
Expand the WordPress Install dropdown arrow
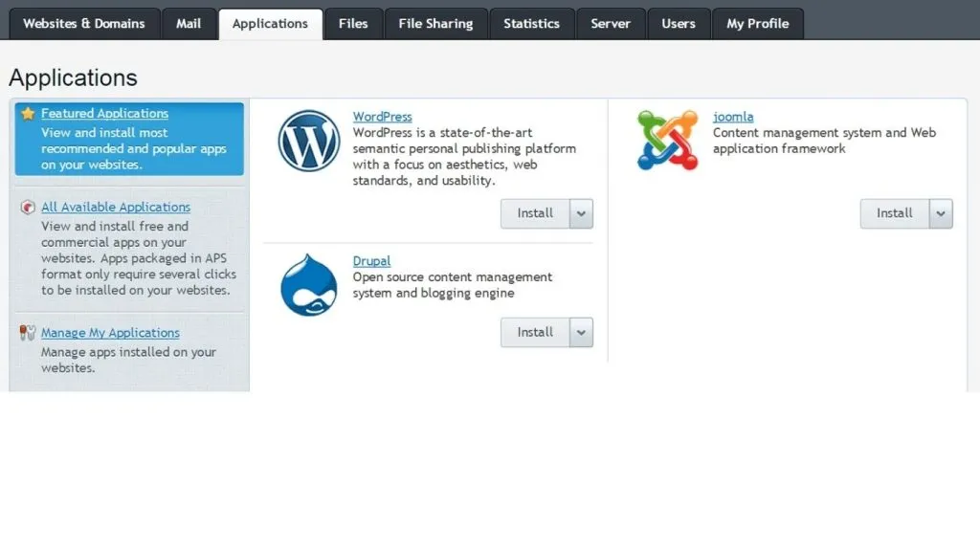pos(581,213)
